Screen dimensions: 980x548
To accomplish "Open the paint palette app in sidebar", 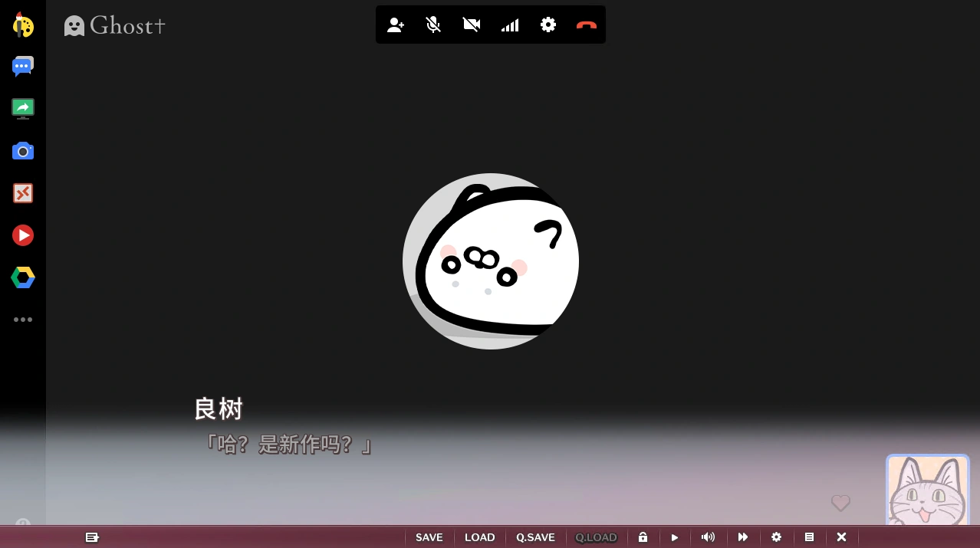I will click(23, 25).
